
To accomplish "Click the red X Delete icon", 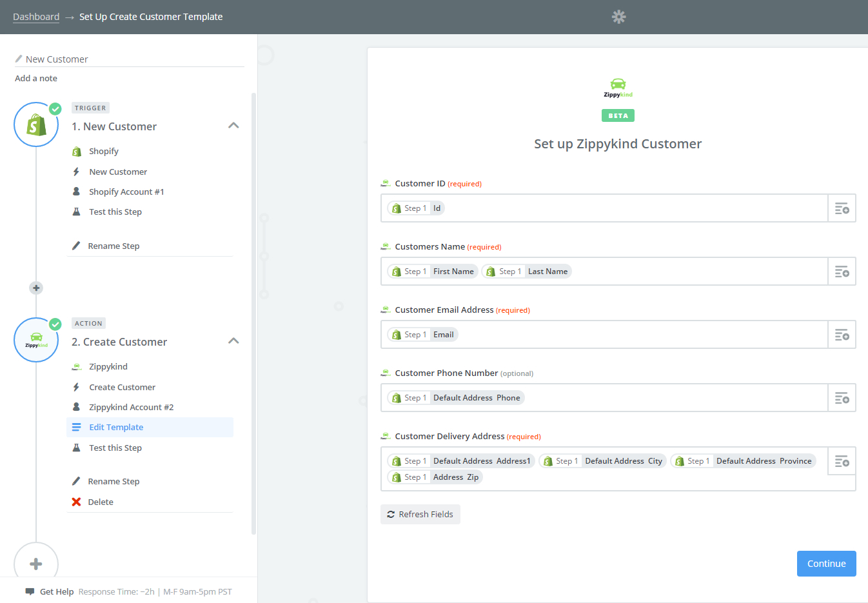I will pos(76,502).
